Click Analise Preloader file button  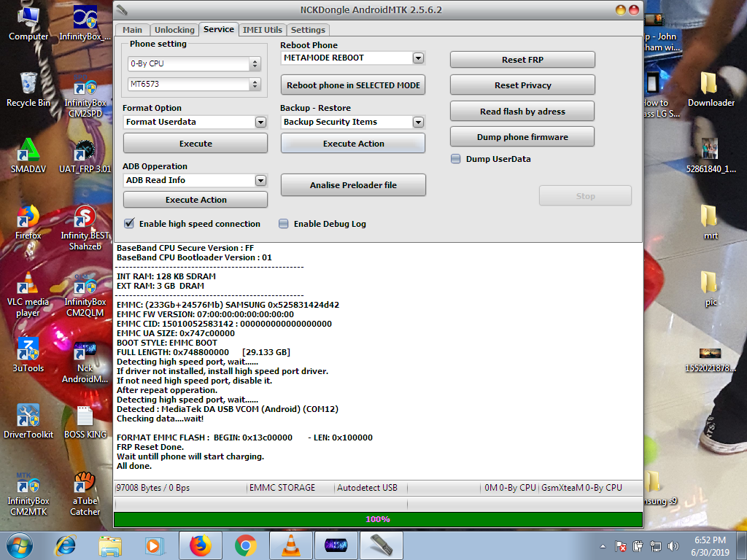point(353,184)
